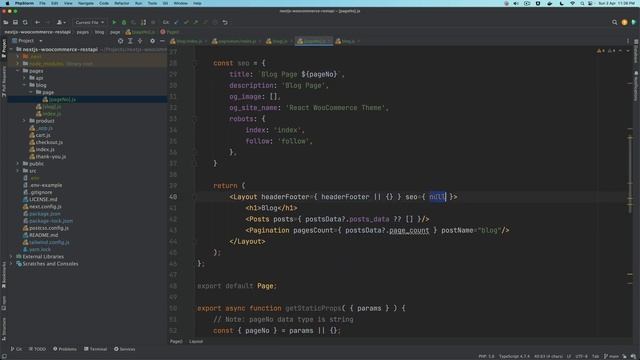Open the Git tool window button
Image resolution: width=640 pixels, height=360 pixels.
coord(16,349)
